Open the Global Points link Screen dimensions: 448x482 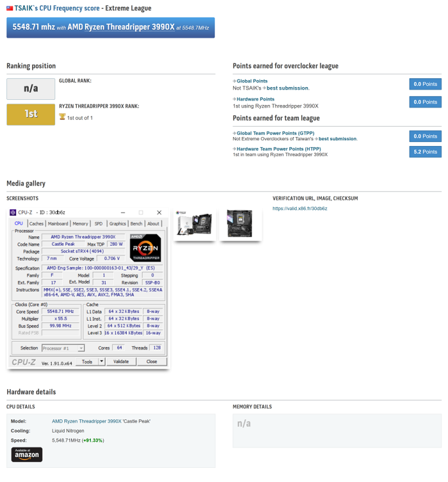(x=252, y=81)
